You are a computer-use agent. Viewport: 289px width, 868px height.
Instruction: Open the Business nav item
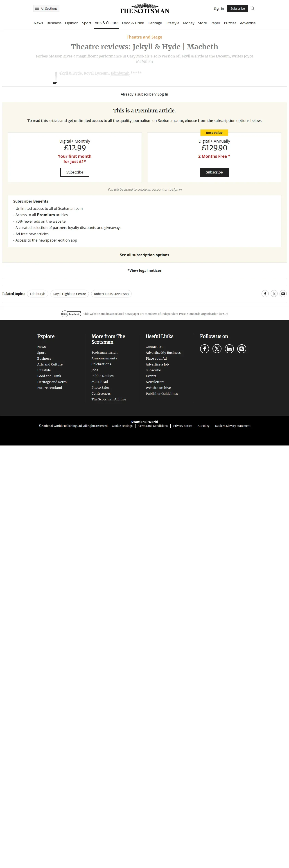tap(54, 23)
